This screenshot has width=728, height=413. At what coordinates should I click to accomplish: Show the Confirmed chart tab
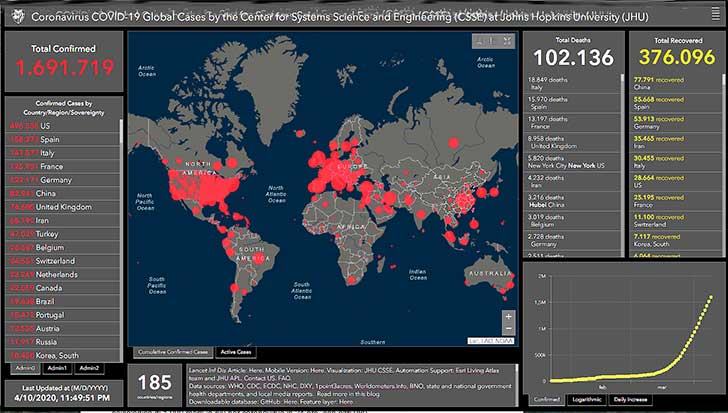coord(547,399)
